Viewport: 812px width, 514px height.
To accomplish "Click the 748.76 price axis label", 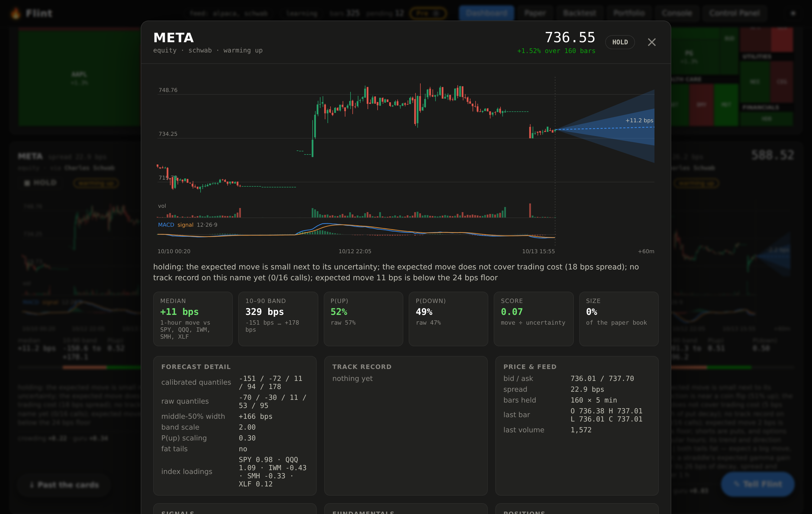I will pyautogui.click(x=168, y=90).
